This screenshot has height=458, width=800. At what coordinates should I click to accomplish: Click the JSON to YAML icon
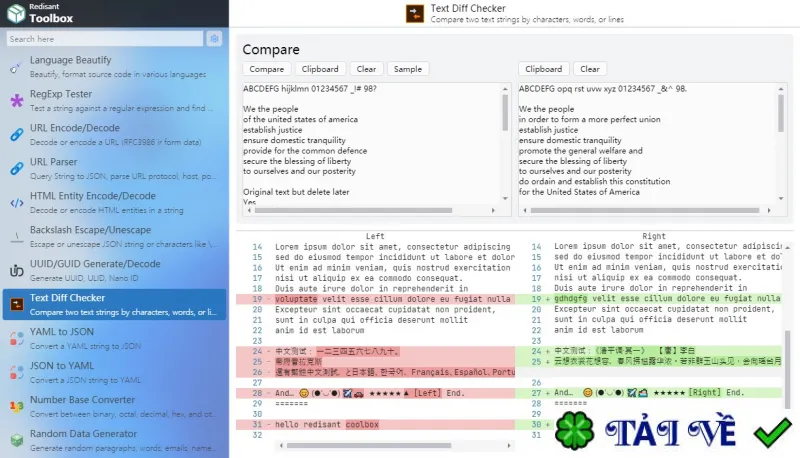point(16,373)
